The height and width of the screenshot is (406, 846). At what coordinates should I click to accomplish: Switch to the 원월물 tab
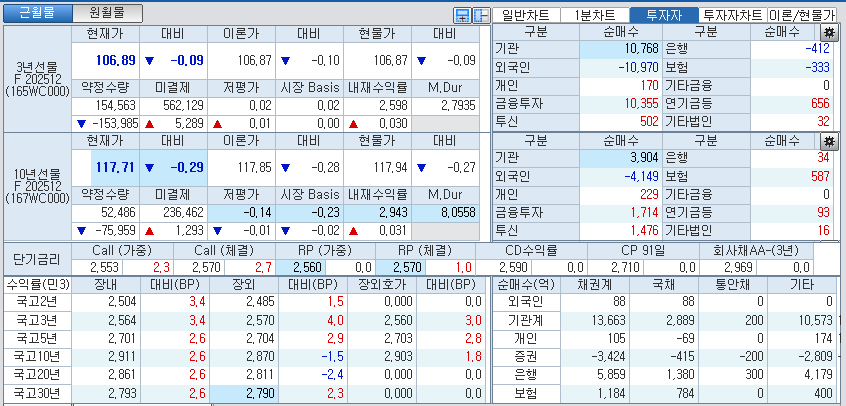click(107, 13)
